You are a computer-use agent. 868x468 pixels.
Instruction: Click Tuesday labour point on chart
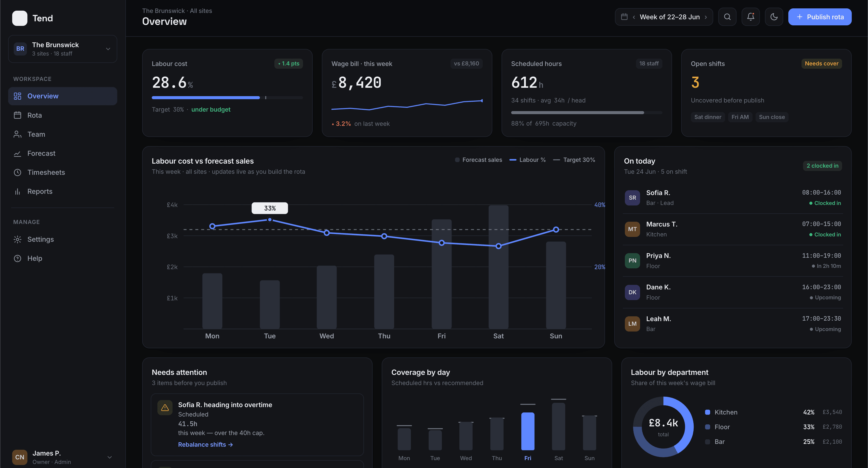pyautogui.click(x=270, y=220)
